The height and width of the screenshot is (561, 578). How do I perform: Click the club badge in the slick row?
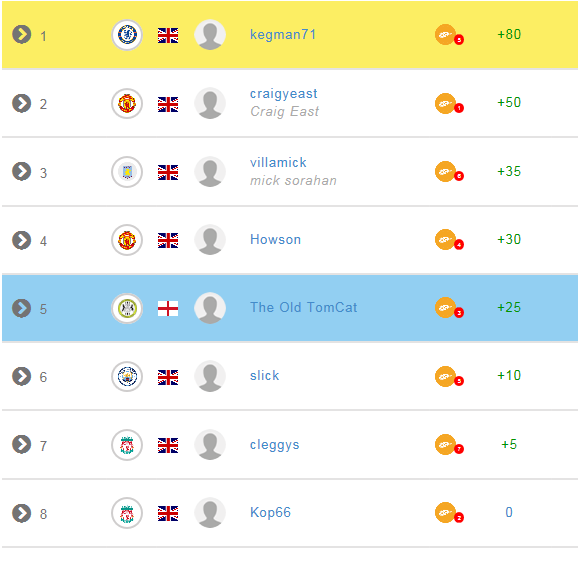tap(127, 376)
